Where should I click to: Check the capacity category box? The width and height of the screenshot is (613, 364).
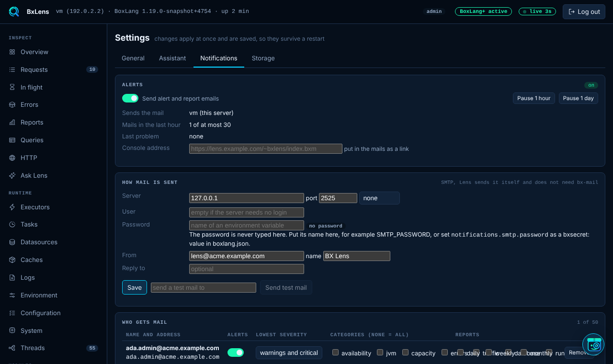[405, 353]
